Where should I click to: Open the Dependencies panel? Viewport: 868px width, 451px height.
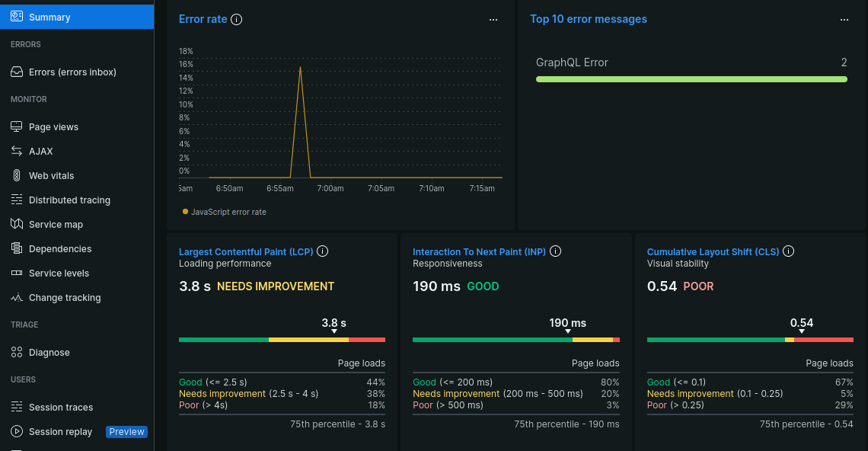(x=61, y=248)
